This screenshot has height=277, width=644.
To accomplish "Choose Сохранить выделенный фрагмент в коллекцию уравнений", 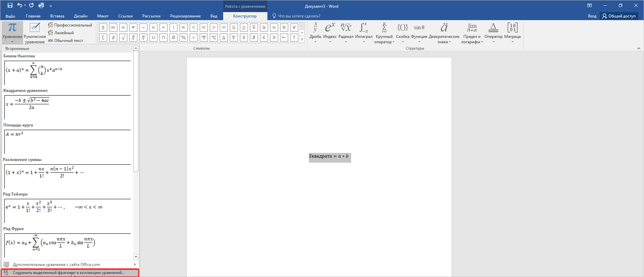I will click(69, 273).
